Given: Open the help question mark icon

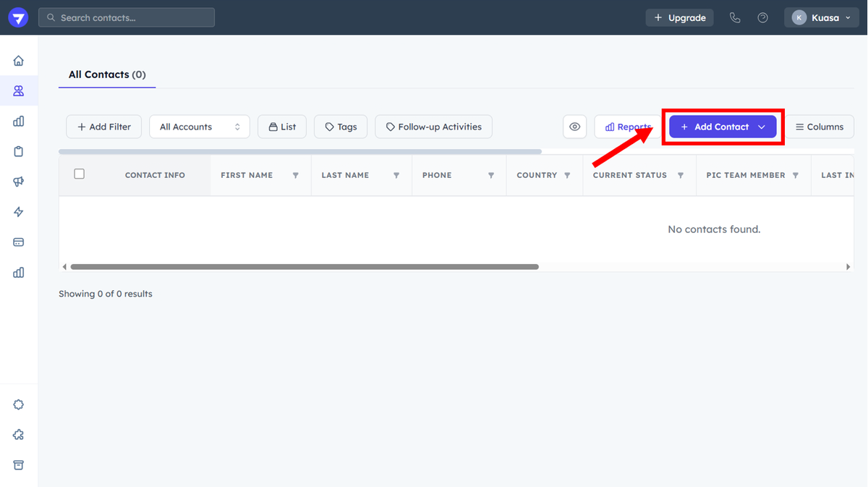Looking at the screenshot, I should pos(762,17).
